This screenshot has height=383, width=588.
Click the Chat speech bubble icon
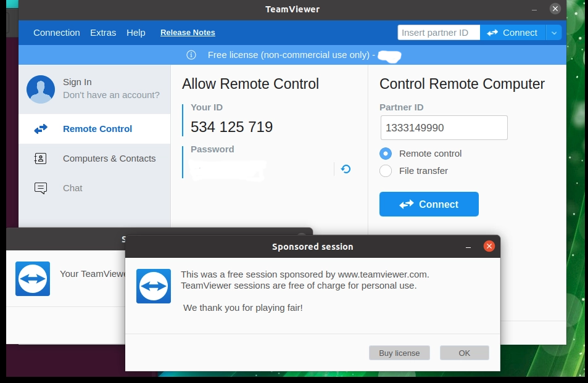[x=41, y=188]
